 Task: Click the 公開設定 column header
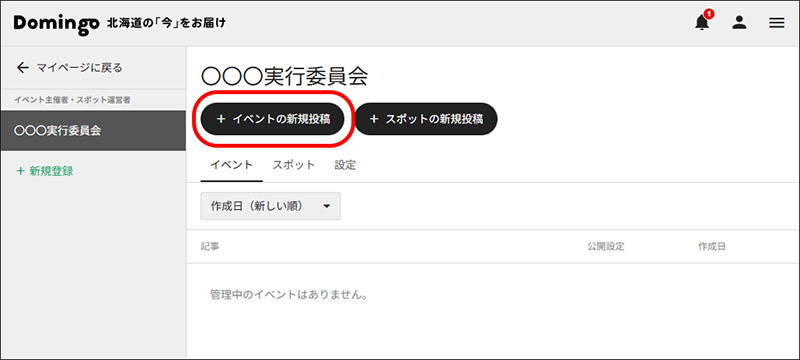[606, 247]
